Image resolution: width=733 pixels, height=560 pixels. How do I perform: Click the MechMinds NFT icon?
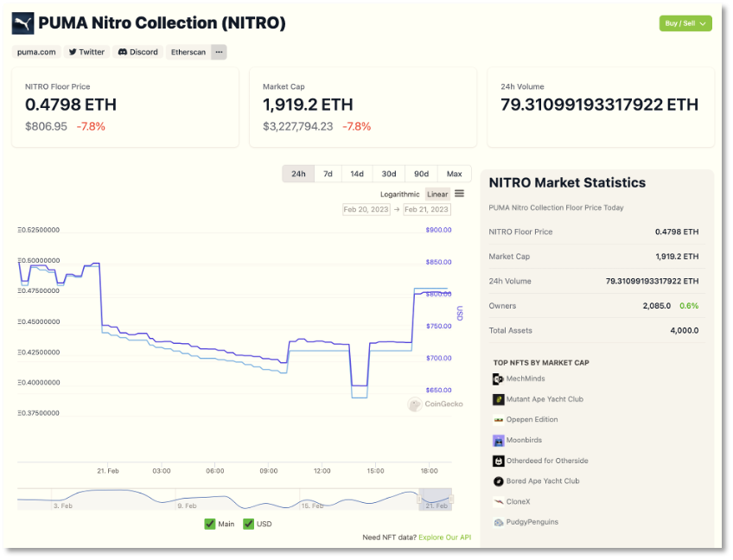498,379
